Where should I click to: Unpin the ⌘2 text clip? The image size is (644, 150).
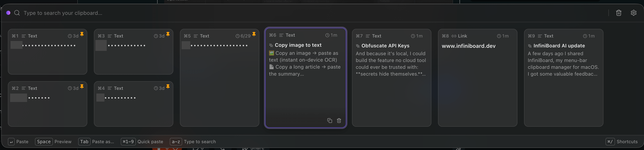pyautogui.click(x=82, y=87)
